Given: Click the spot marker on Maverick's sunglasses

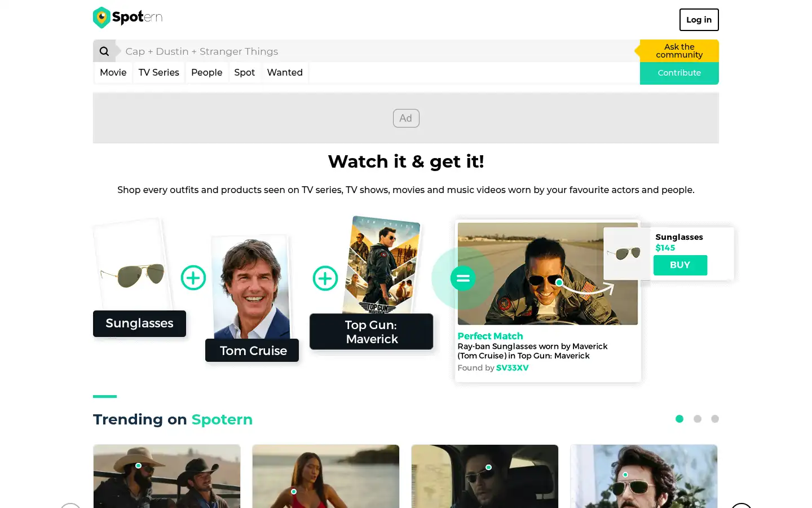Looking at the screenshot, I should point(559,282).
